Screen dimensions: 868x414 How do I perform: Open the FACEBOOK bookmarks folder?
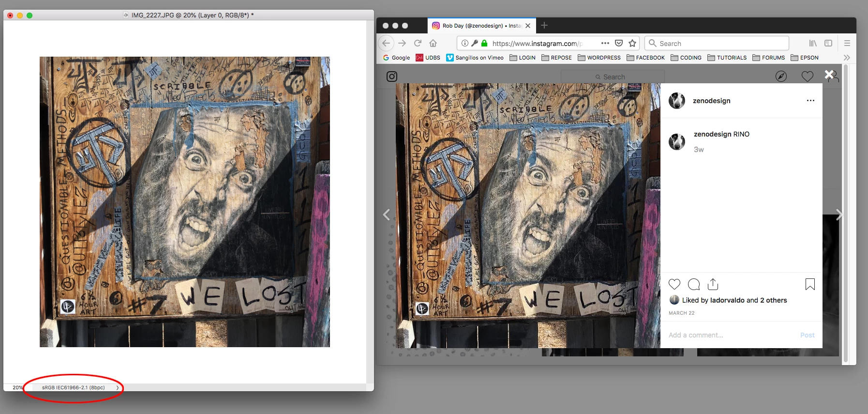645,58
